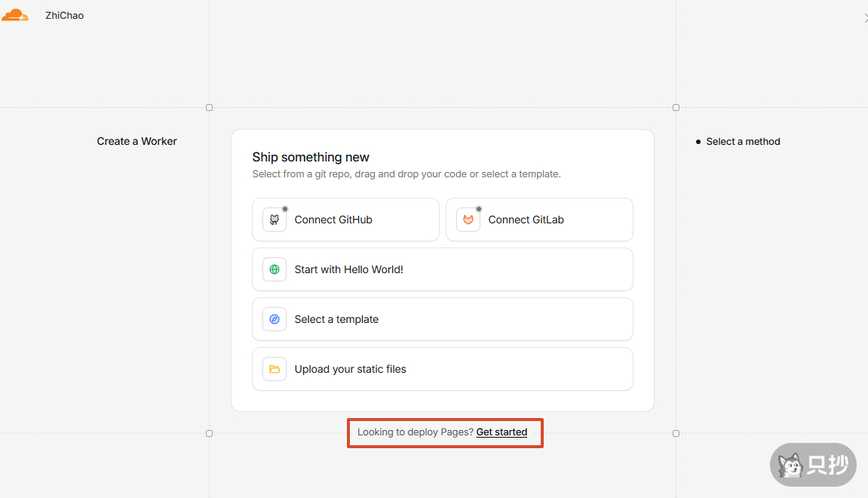Click the yellow folder upload icon

click(274, 369)
